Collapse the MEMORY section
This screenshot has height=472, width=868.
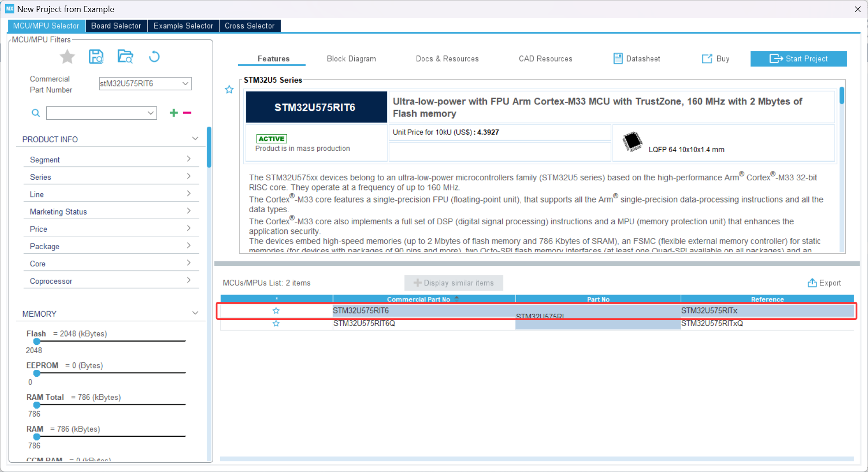[195, 313]
